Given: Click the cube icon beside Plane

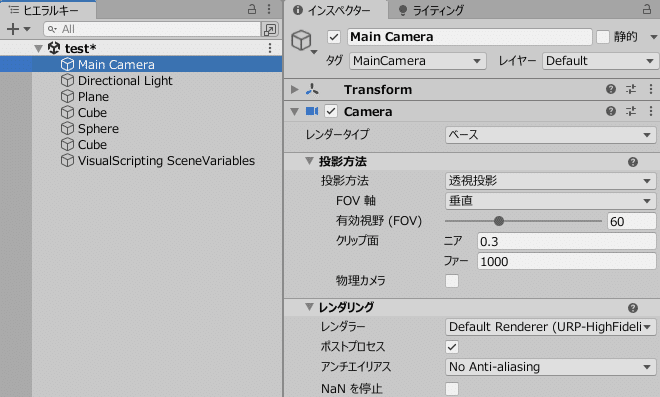Looking at the screenshot, I should tap(67, 96).
